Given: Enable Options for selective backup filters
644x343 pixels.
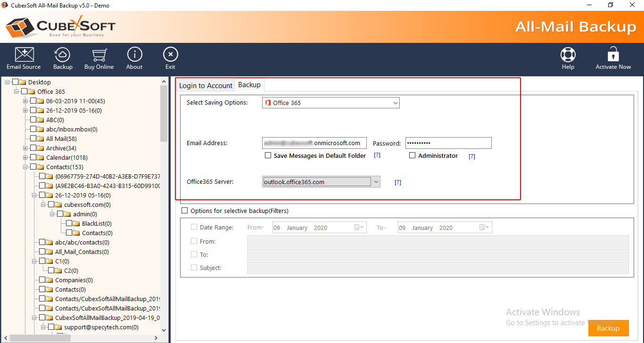Looking at the screenshot, I should point(185,211).
